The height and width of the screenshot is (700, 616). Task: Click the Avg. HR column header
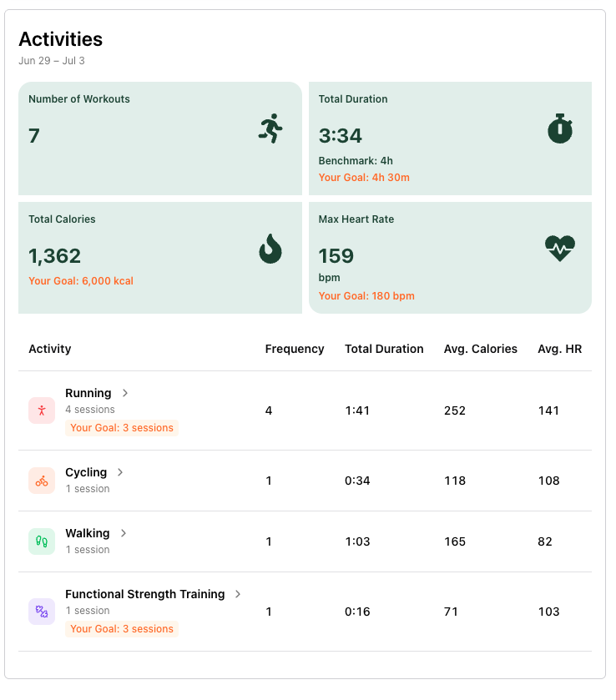click(559, 349)
